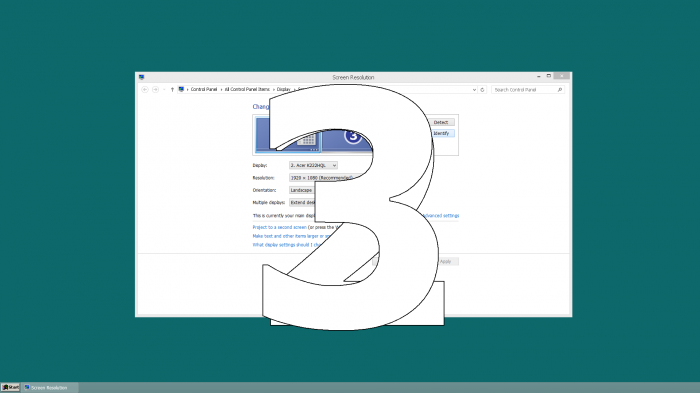The height and width of the screenshot is (393, 700).
Task: Go to All Control Panel Items in the breadcrumb
Action: 247,89
